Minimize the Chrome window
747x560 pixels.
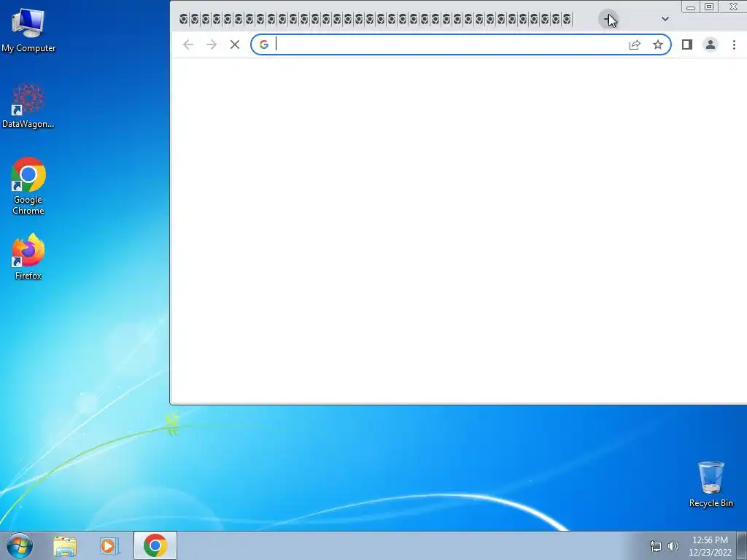pyautogui.click(x=690, y=7)
